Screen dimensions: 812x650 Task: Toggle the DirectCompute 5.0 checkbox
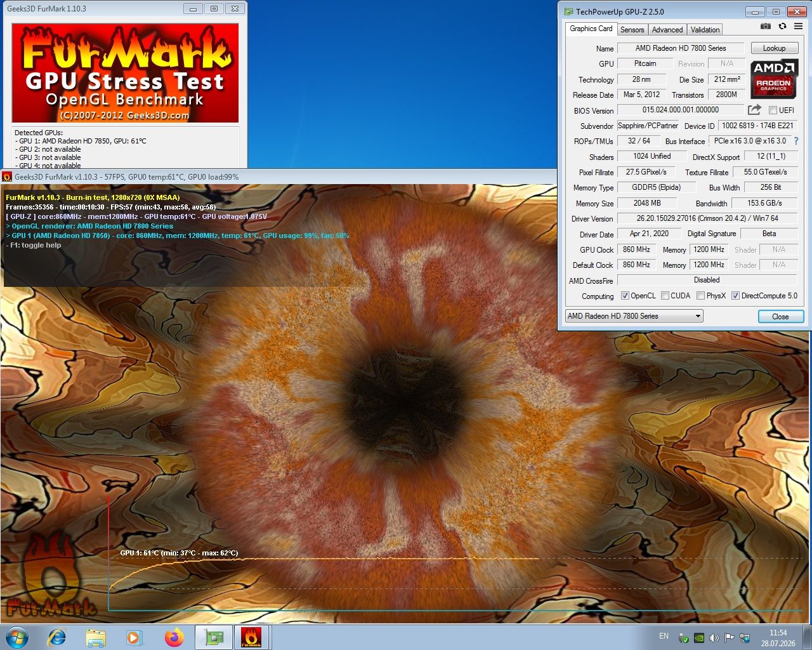coord(735,296)
